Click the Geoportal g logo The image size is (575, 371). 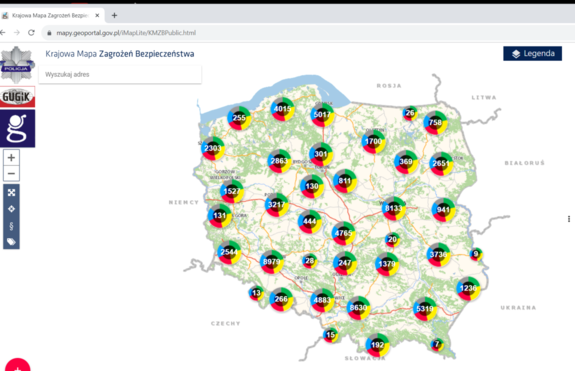pyautogui.click(x=17, y=128)
